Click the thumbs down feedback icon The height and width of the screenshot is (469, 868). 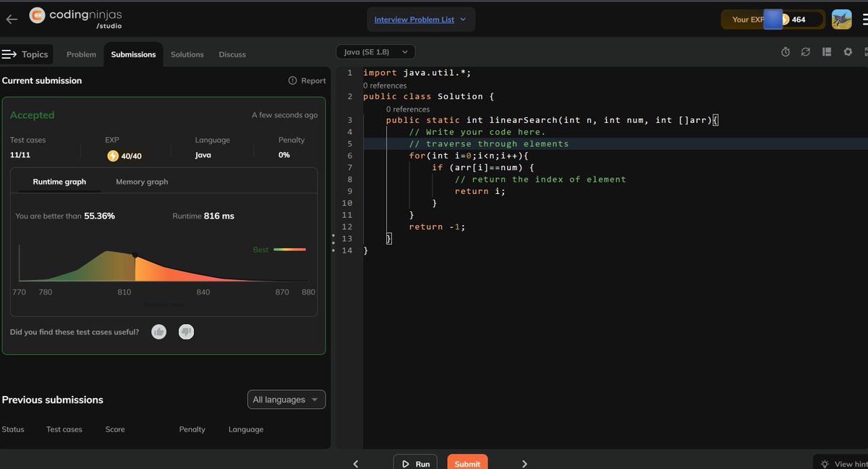(x=186, y=331)
